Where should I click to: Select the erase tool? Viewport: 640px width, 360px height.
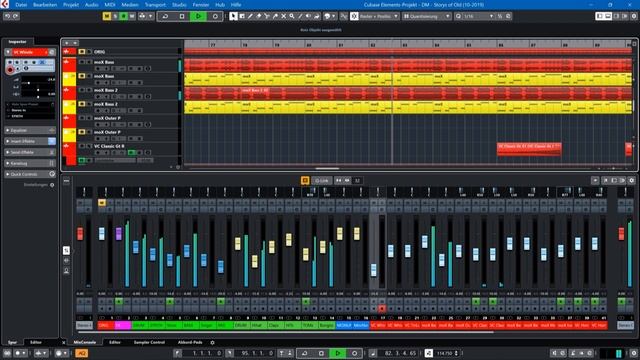(258, 16)
